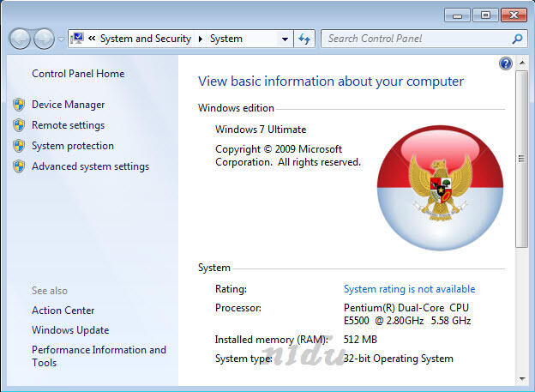This screenshot has height=392, width=535.
Task: Click the scrollbar down arrow
Action: pos(522,378)
